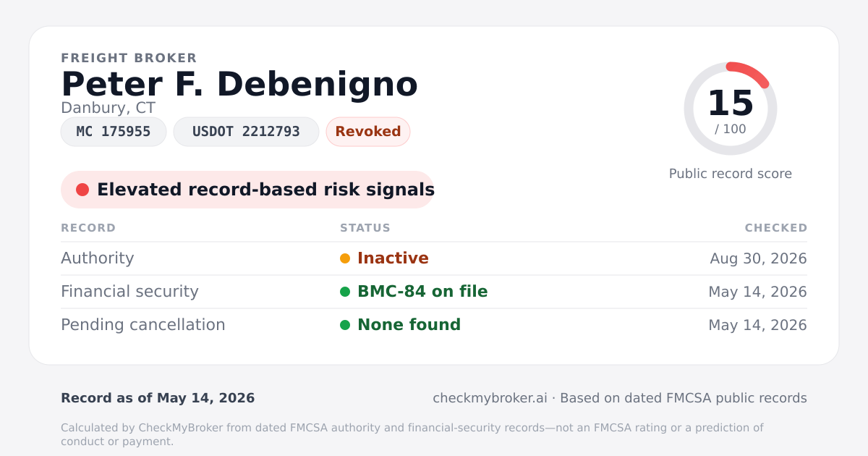Viewport: 868px width, 456px height.
Task: Click the RECORD column header
Action: pyautogui.click(x=88, y=228)
